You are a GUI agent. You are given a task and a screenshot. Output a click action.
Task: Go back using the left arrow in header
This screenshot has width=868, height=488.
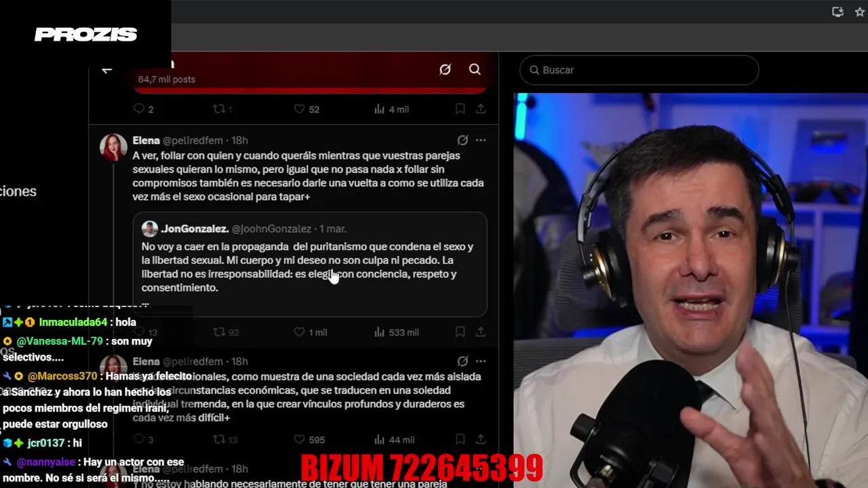pos(106,69)
